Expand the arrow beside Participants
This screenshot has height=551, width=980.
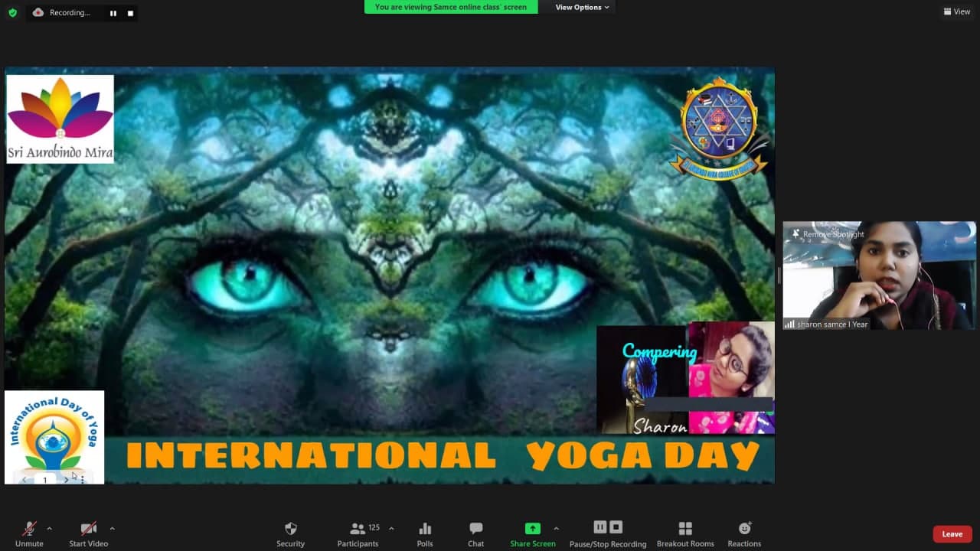391,528
